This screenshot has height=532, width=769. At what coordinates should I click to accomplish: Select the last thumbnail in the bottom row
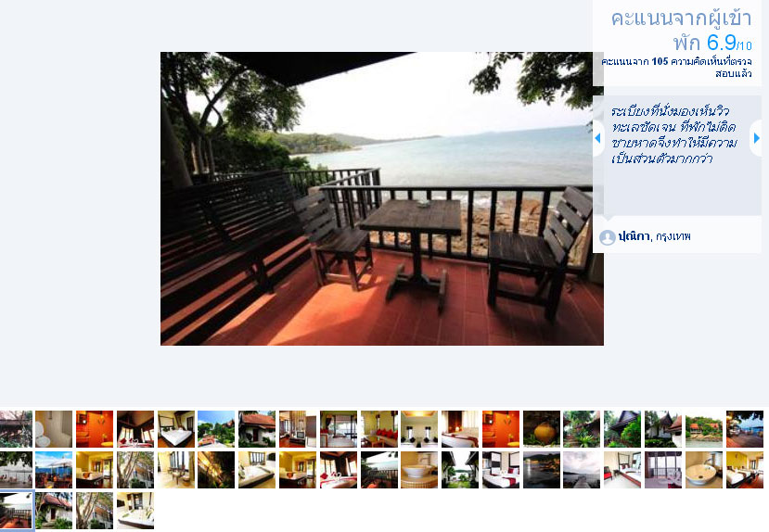point(135,511)
